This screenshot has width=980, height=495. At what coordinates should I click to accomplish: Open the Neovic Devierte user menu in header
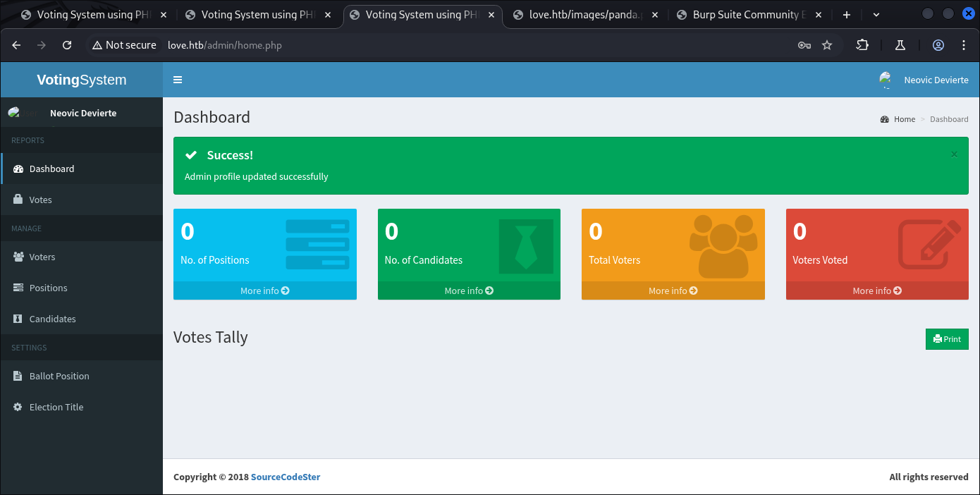924,80
